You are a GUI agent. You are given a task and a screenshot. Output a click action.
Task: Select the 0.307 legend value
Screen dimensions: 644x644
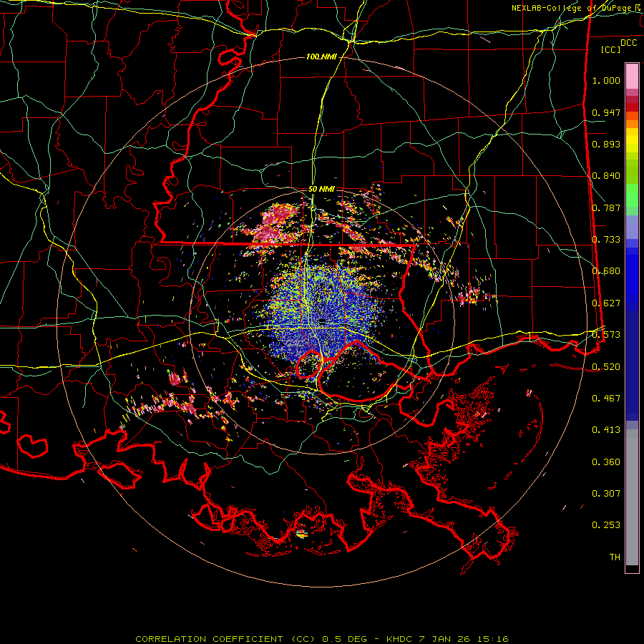point(606,494)
